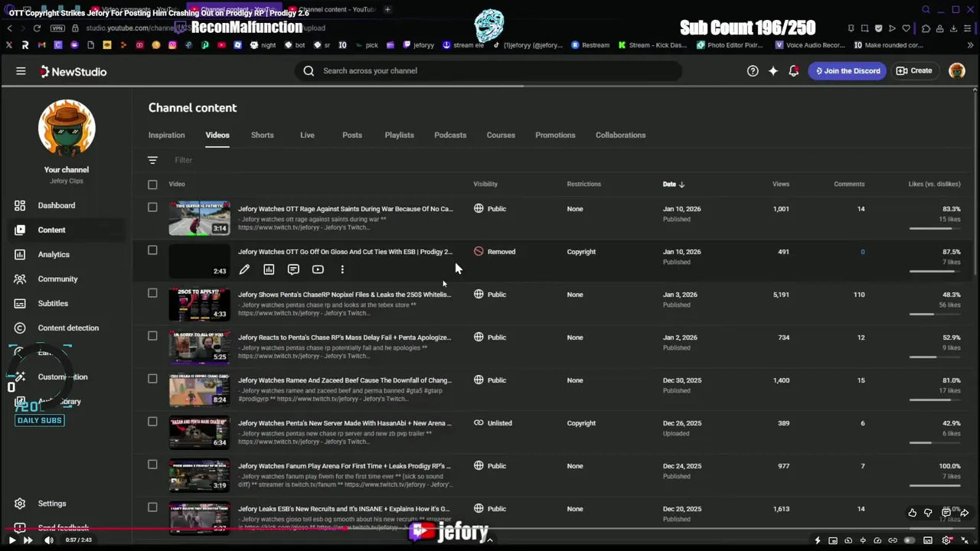Image resolution: width=980 pixels, height=551 pixels.
Task: Check the Fanum Play Arena video
Action: tap(152, 465)
